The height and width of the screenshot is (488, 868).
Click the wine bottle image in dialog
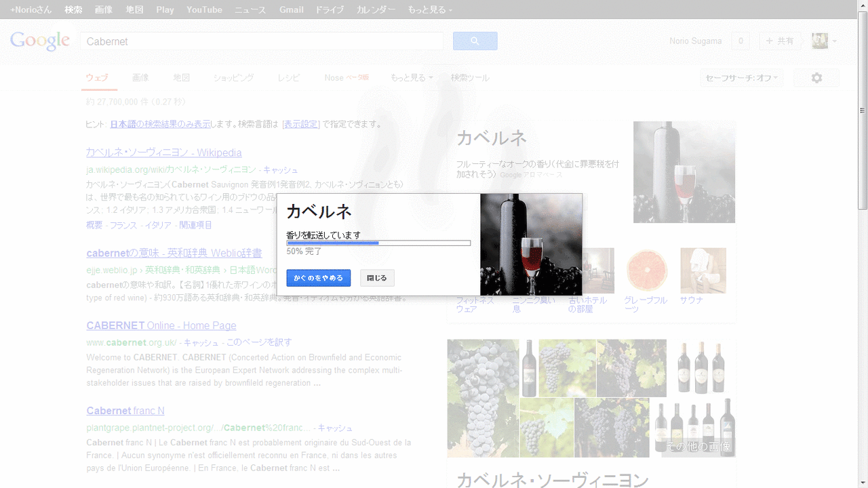531,245
